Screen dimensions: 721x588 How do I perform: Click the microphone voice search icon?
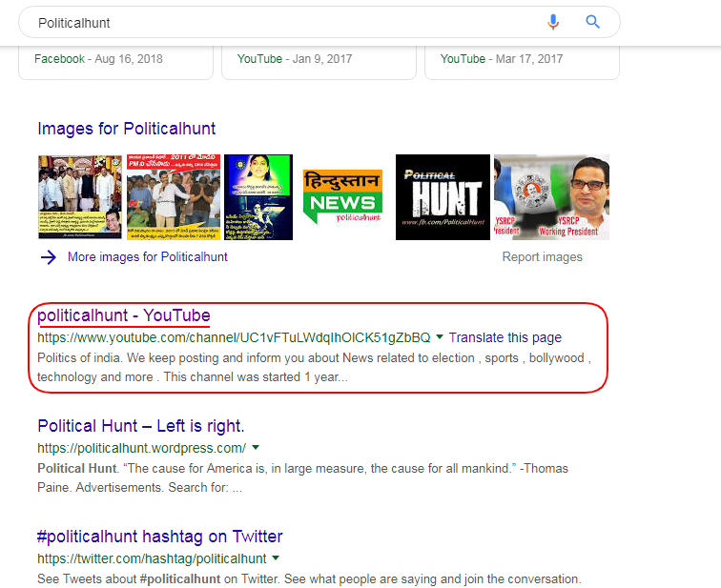click(553, 22)
